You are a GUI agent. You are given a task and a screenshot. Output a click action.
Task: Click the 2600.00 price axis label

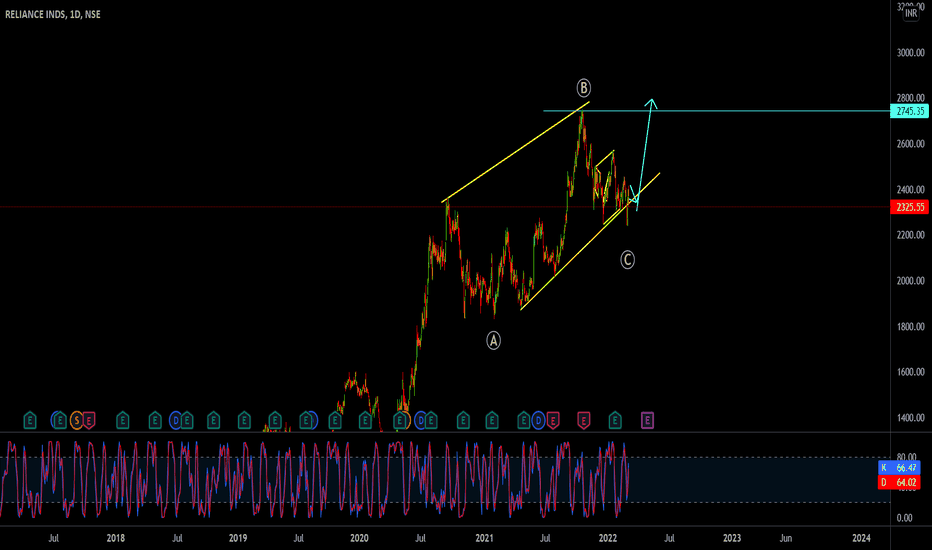click(911, 144)
